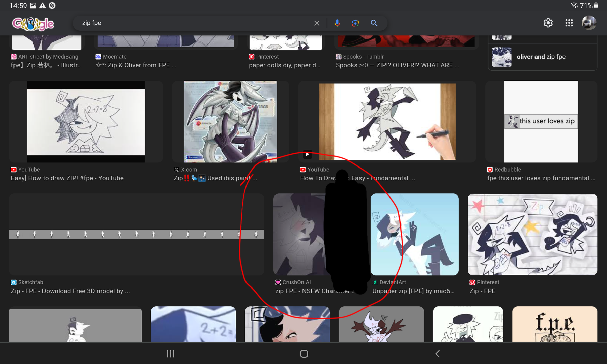Open 'Easy] How to draw ZIP! #fpe' link
Image resolution: width=607 pixels, height=364 pixels.
coord(67,178)
